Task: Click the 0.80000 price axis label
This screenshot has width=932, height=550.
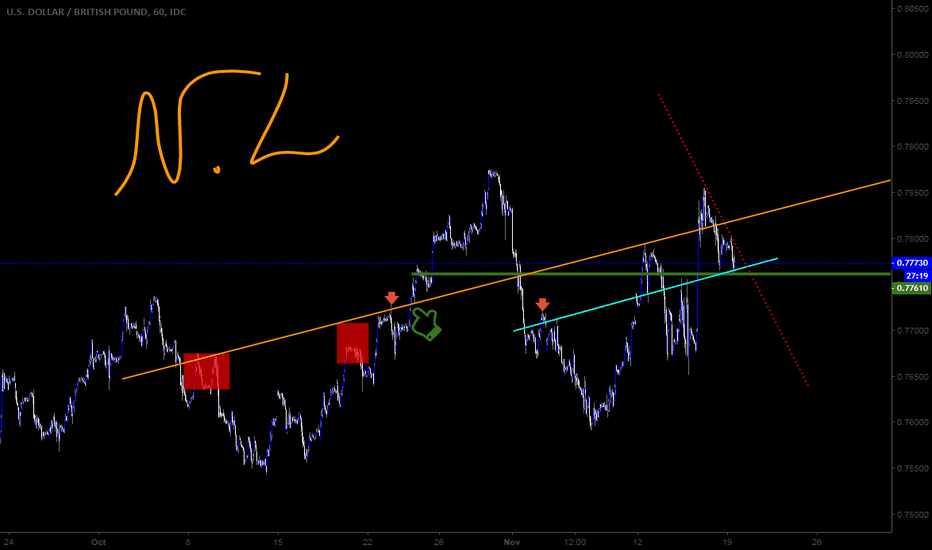Action: click(x=912, y=55)
